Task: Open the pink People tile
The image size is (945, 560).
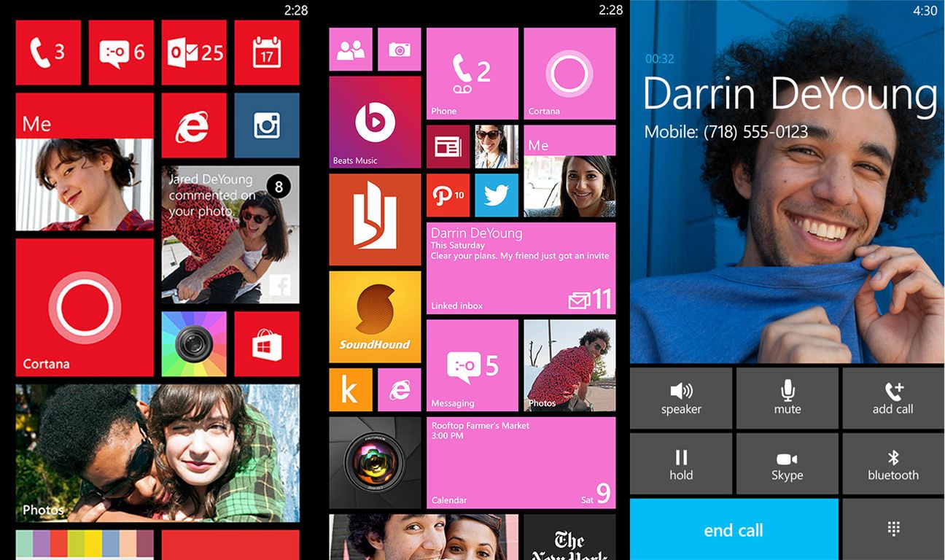Action: click(x=351, y=50)
